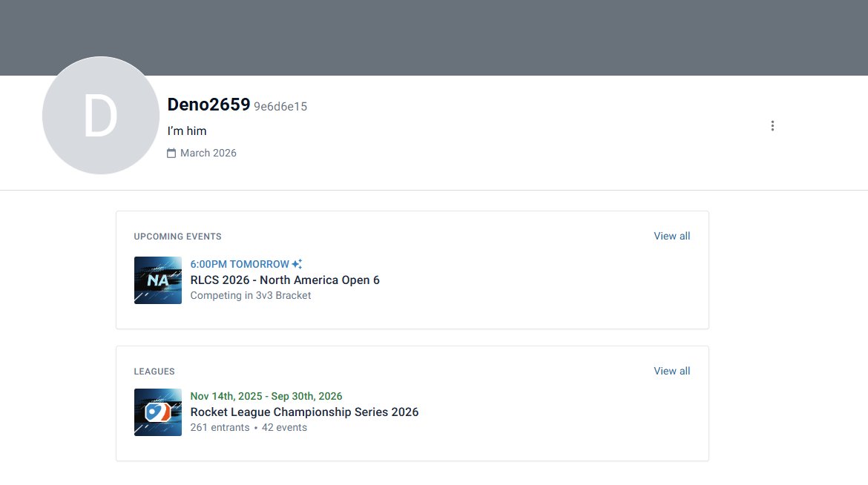This screenshot has width=868, height=485.
Task: Click the calendar icon beside March 2026
Action: click(171, 154)
